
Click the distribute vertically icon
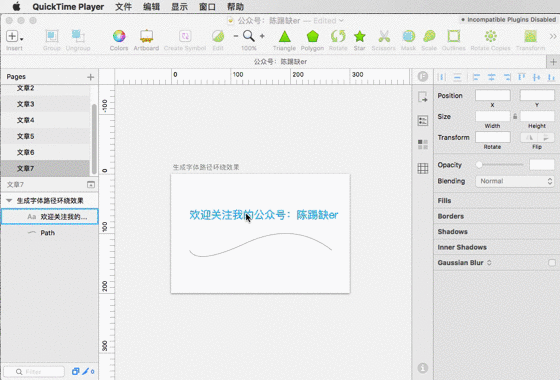[x=457, y=77]
